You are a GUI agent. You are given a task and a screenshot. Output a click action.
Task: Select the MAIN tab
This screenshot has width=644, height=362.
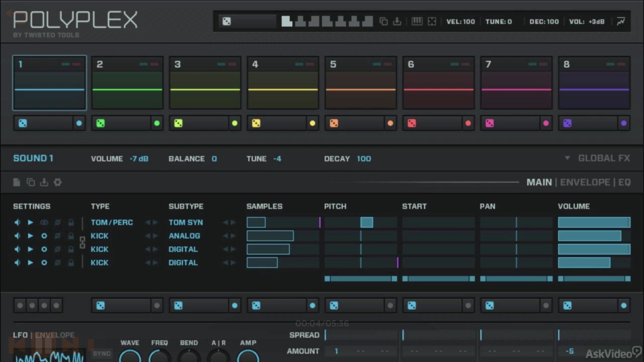pyautogui.click(x=539, y=182)
